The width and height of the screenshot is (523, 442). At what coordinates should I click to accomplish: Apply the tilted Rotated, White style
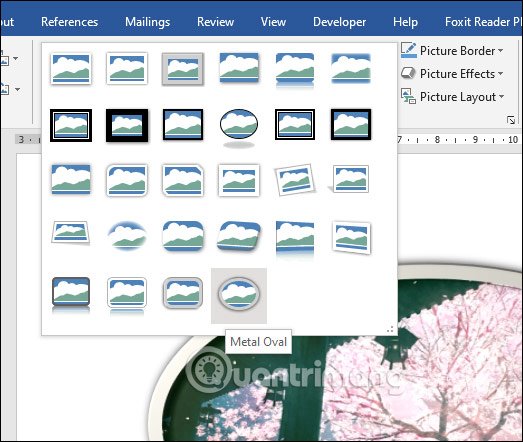[x=295, y=179]
